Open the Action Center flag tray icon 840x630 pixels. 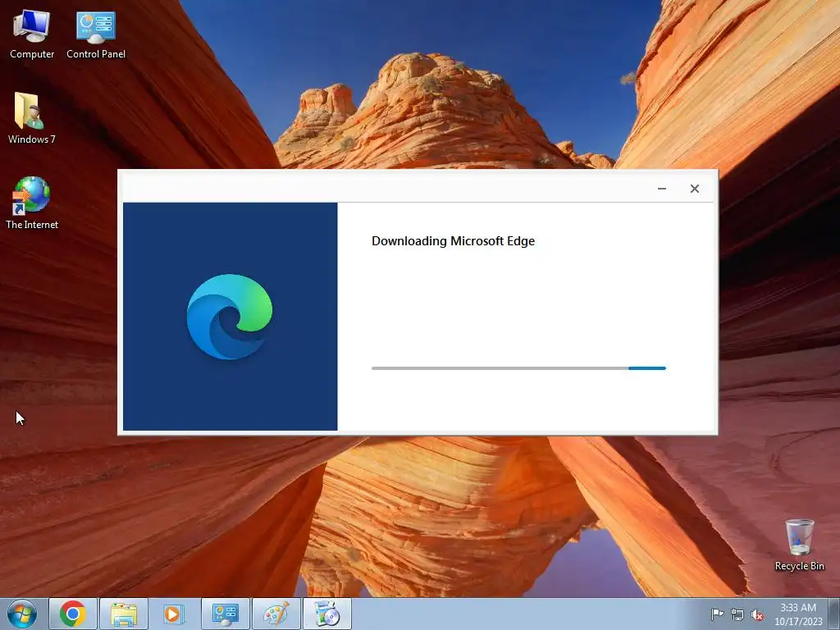pyautogui.click(x=717, y=614)
